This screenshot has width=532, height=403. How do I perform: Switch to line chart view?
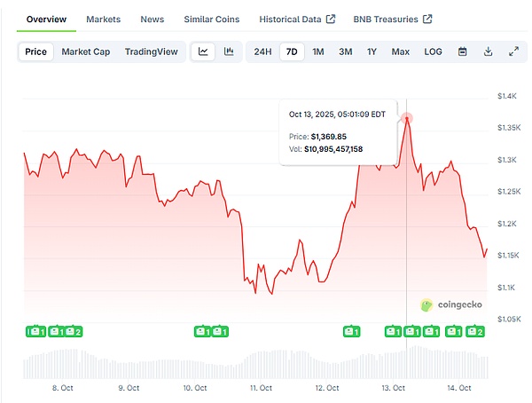204,51
